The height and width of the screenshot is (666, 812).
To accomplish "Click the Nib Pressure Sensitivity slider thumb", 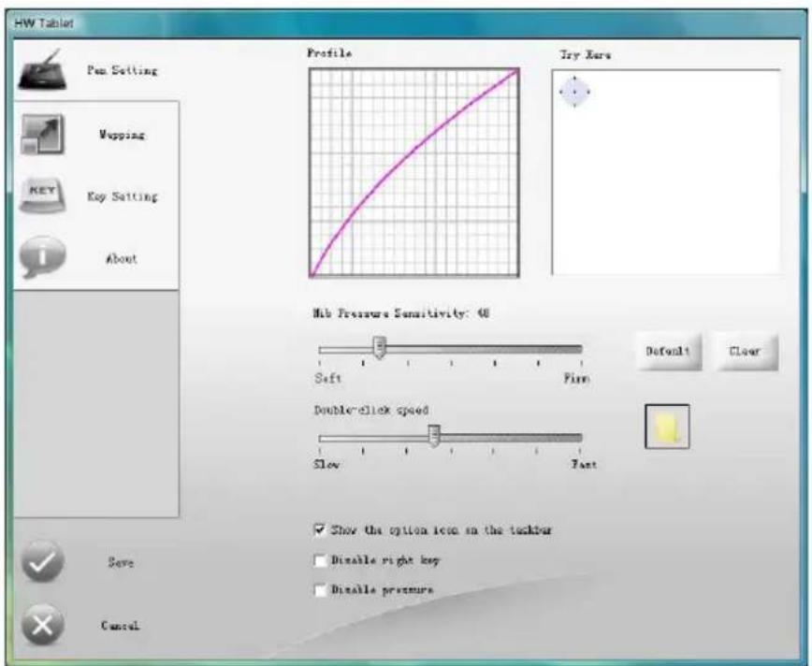I will [380, 348].
